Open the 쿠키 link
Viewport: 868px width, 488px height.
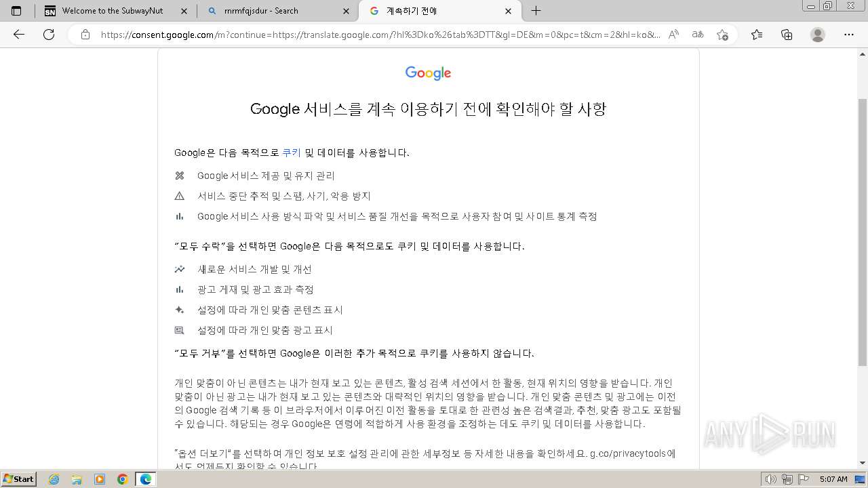click(x=292, y=152)
